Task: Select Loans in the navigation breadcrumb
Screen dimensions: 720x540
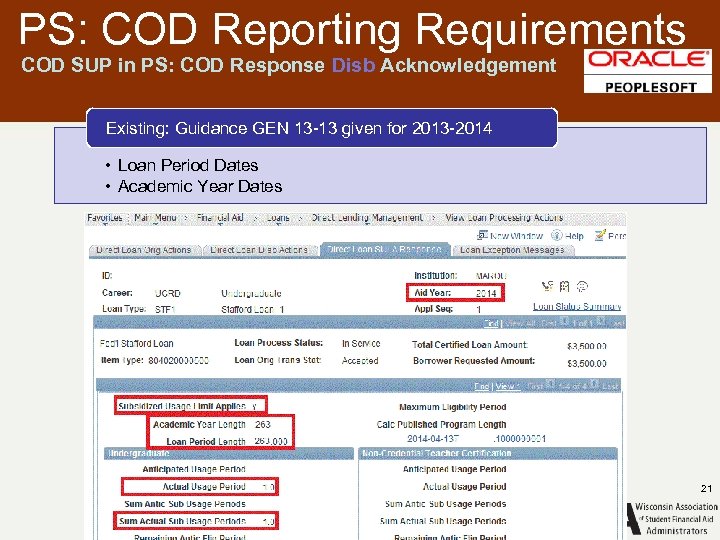Action: click(278, 218)
